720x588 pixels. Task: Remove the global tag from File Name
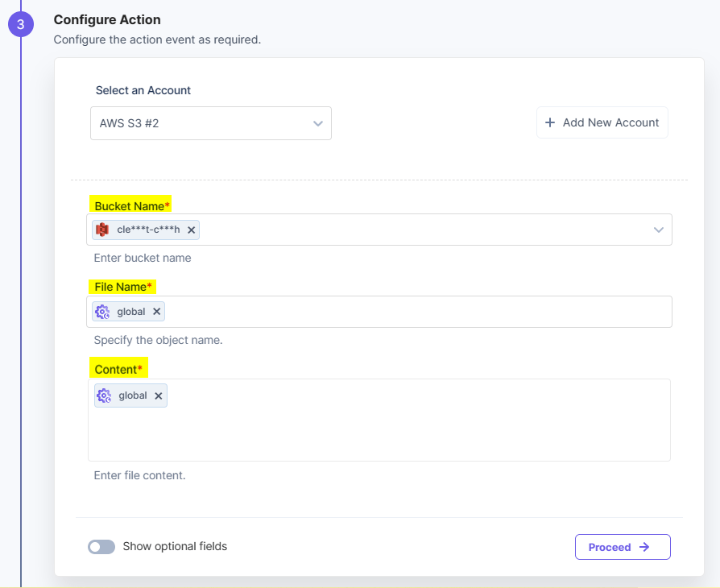(x=157, y=312)
